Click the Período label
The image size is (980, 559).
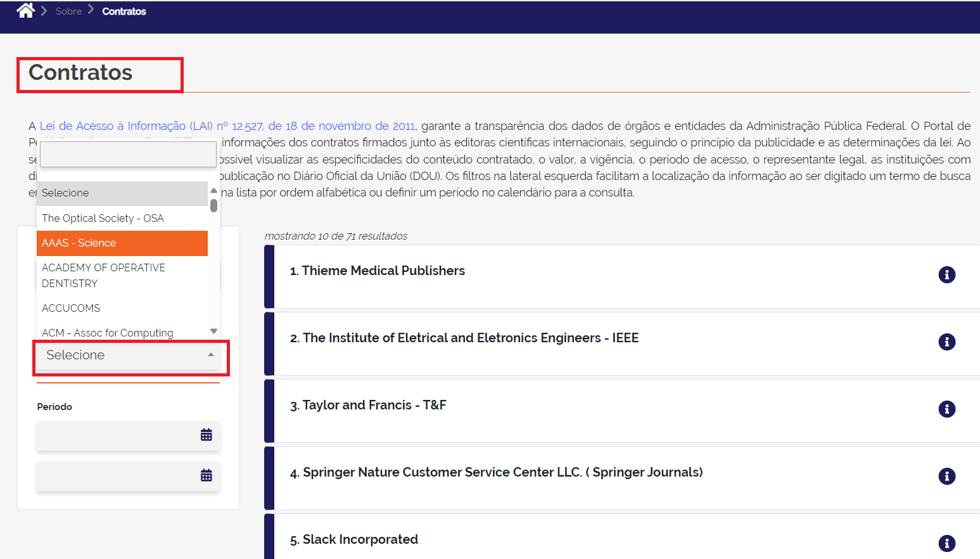54,407
